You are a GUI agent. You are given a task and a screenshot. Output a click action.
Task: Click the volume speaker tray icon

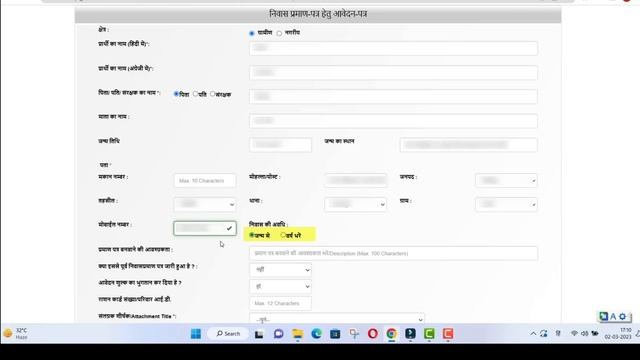[584, 334]
